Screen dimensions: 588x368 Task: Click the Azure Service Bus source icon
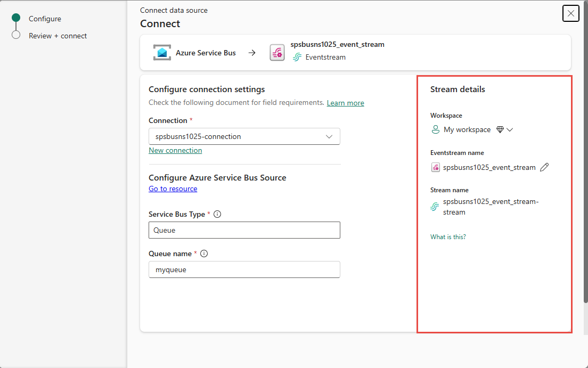161,52
